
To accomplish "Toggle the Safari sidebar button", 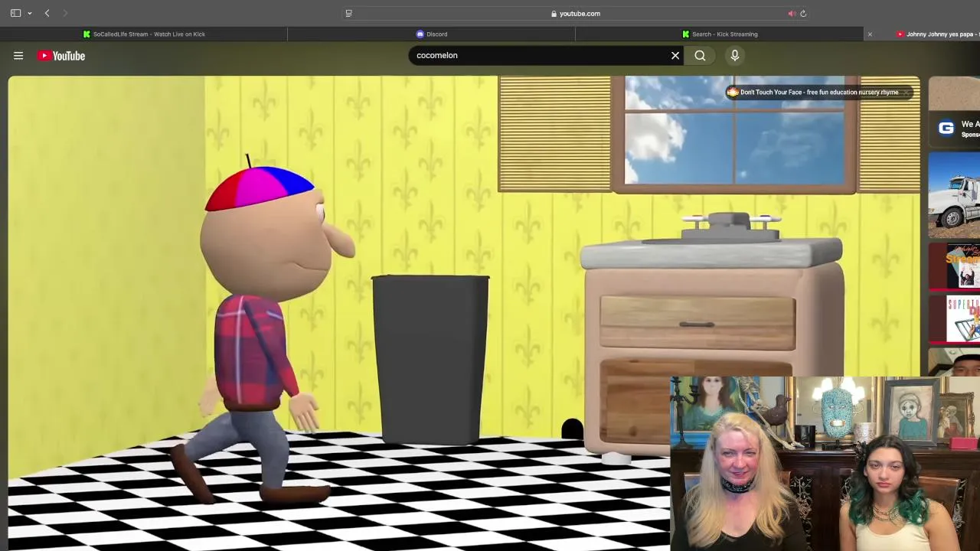I will (x=15, y=13).
